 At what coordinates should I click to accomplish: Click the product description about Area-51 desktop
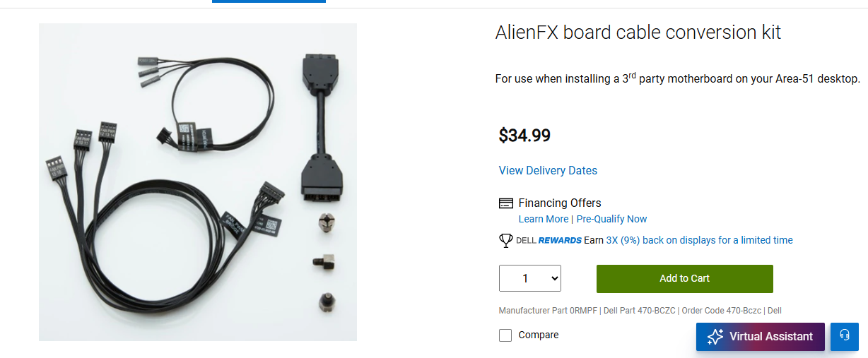677,78
